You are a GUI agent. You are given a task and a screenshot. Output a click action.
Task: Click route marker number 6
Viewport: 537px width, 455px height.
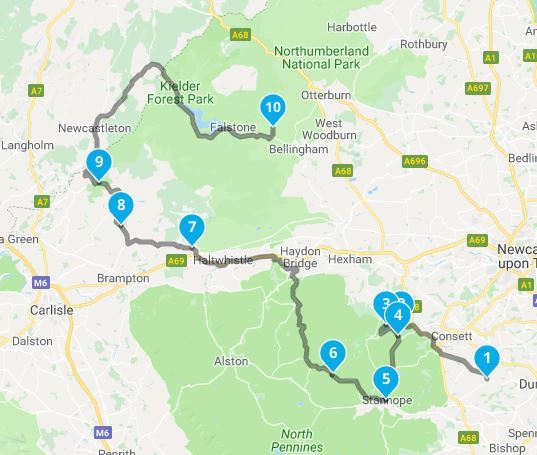[x=333, y=354]
